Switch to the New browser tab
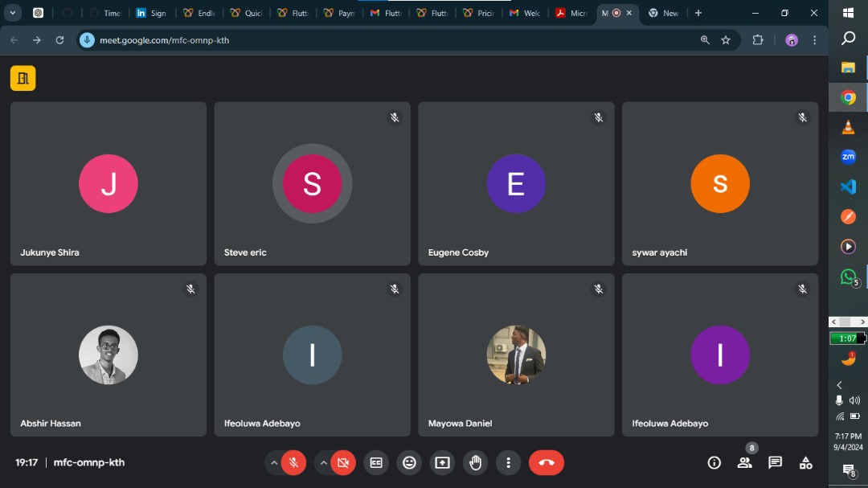The image size is (868, 488). coord(665,13)
